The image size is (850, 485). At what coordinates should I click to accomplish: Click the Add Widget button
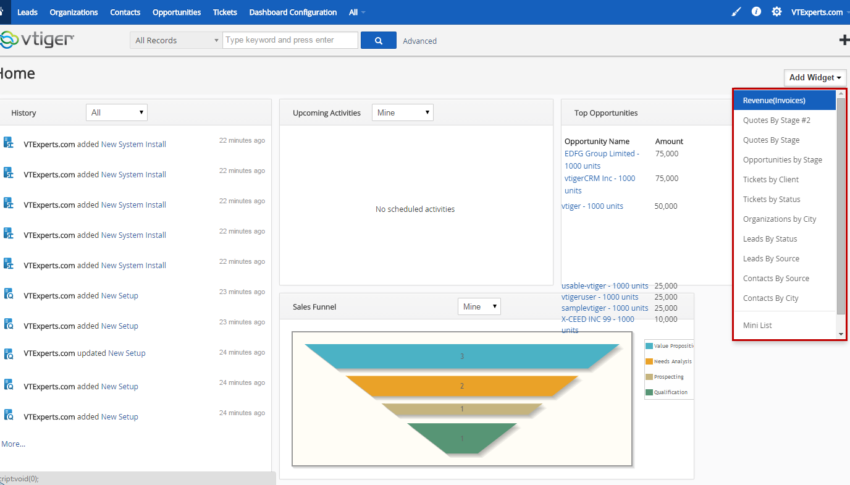tap(815, 77)
